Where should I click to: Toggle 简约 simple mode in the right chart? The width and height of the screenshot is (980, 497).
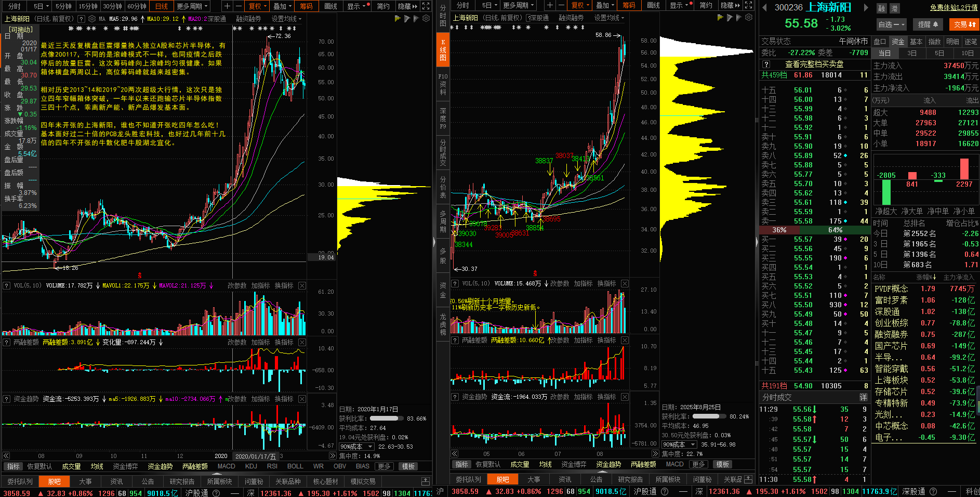click(706, 5)
